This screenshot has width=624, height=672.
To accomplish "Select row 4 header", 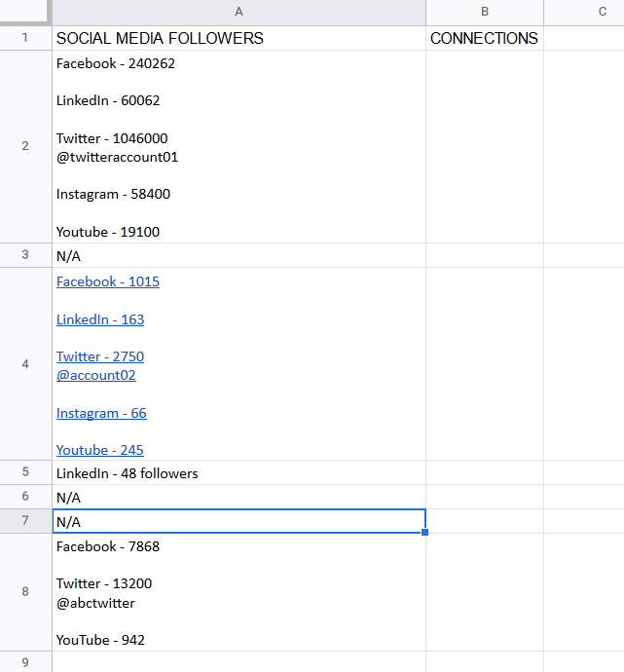I will click(x=25, y=364).
